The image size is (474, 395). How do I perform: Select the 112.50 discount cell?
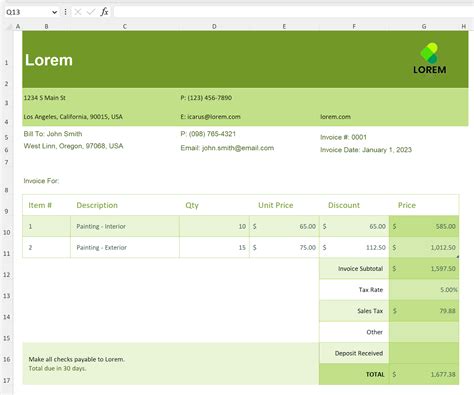(354, 247)
